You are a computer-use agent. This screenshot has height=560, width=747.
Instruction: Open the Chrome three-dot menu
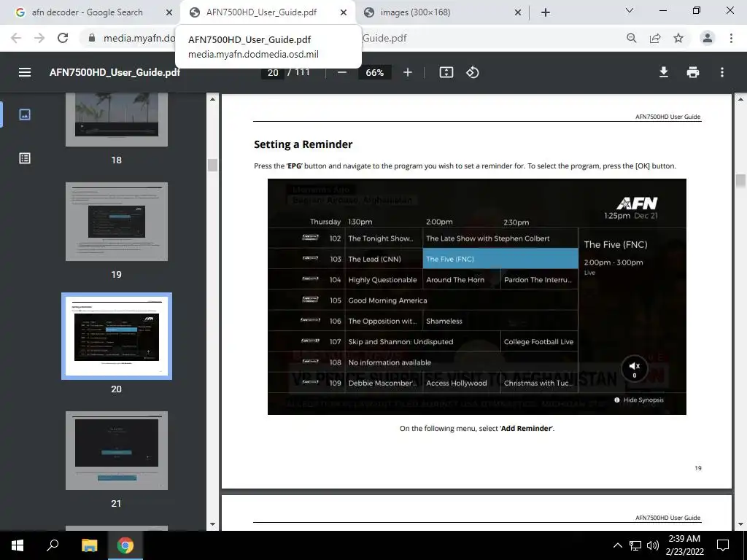[731, 38]
